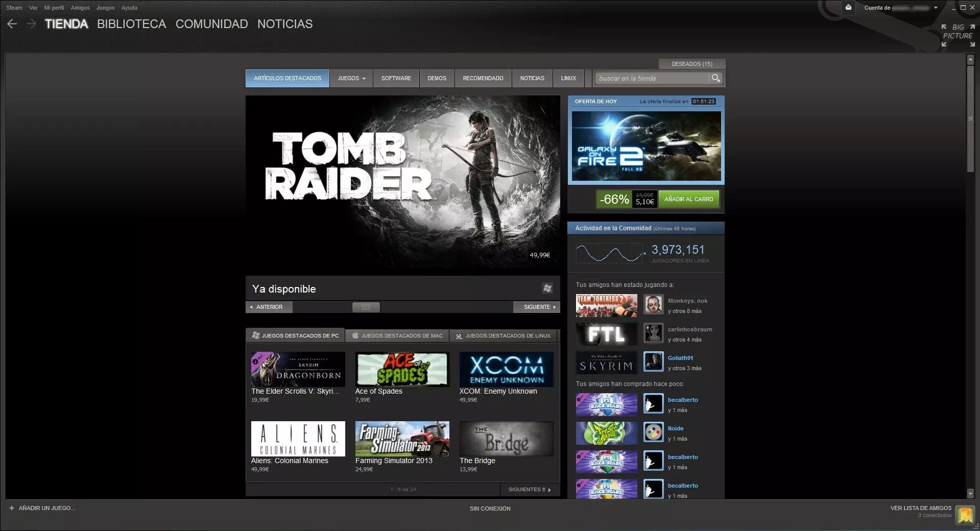Image resolution: width=980 pixels, height=531 pixels.
Task: Open the inbox envelope icon beside Cuenta de
Action: tap(848, 8)
